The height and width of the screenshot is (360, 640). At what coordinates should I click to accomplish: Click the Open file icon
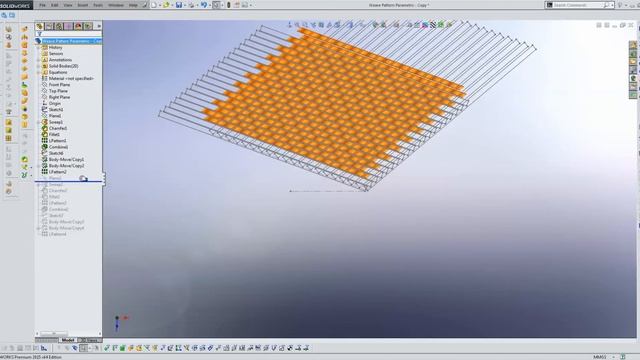tap(166, 5)
